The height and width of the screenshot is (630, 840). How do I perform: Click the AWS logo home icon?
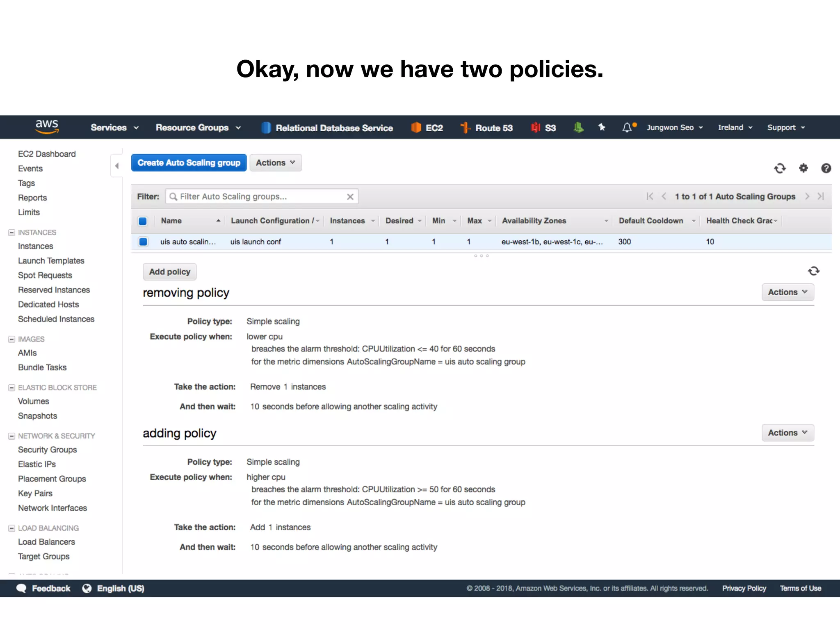coord(47,127)
